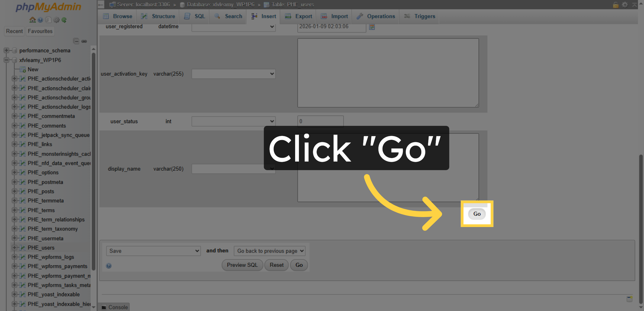Screen dimensions: 644x311
Task: Switch to the Favourites tab in the sidebar
Action: point(40,31)
